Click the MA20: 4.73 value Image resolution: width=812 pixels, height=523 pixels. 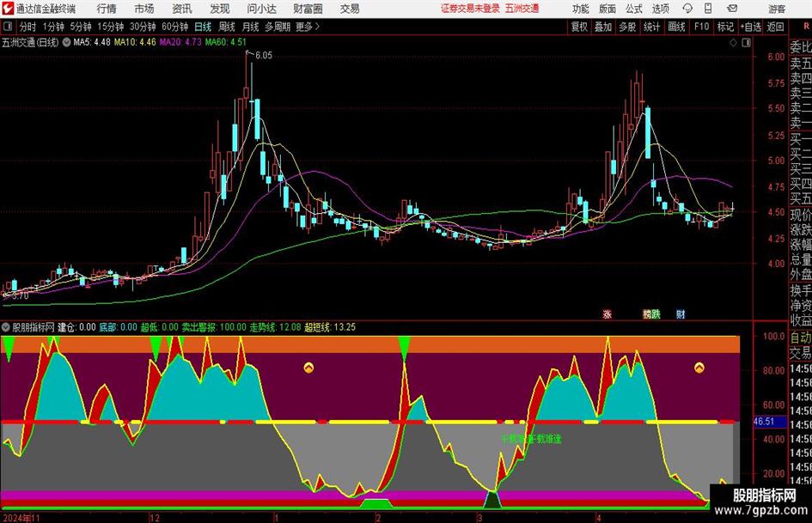tap(180, 42)
